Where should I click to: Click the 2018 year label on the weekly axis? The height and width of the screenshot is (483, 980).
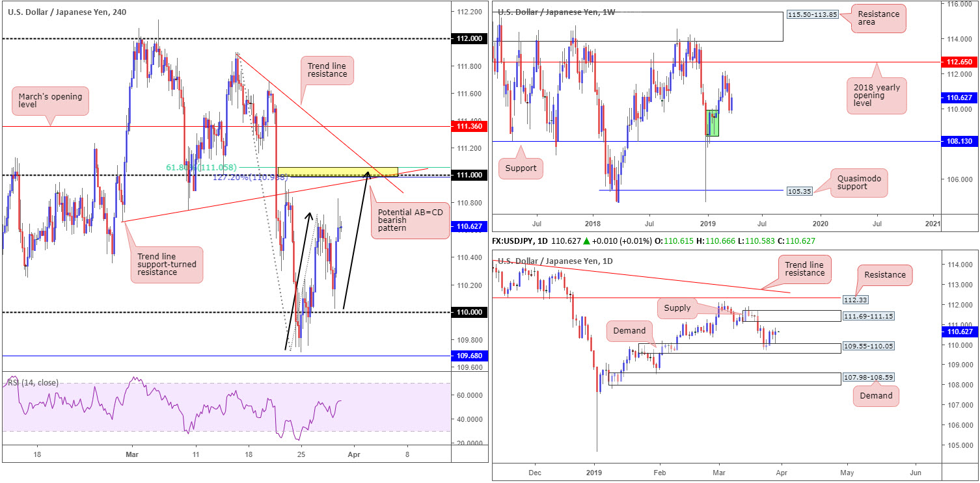pyautogui.click(x=592, y=222)
